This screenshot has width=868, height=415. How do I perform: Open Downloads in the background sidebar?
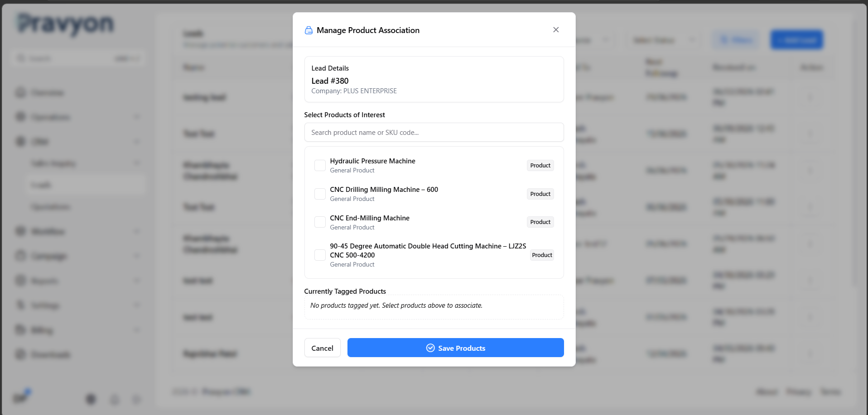[x=50, y=355]
